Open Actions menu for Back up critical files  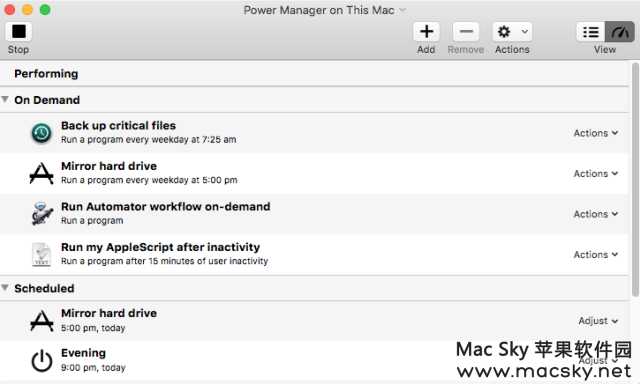coord(596,133)
